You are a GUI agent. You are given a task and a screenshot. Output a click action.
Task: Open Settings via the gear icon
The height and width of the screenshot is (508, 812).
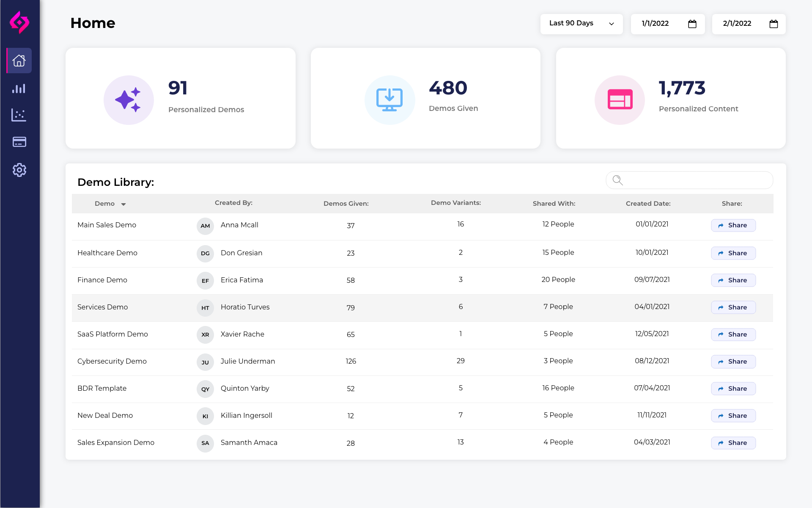(19, 170)
